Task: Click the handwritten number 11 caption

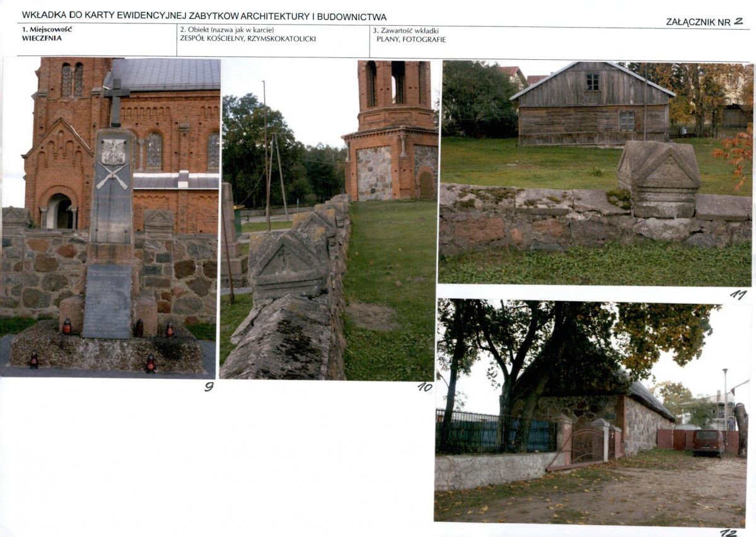Action: [x=738, y=294]
